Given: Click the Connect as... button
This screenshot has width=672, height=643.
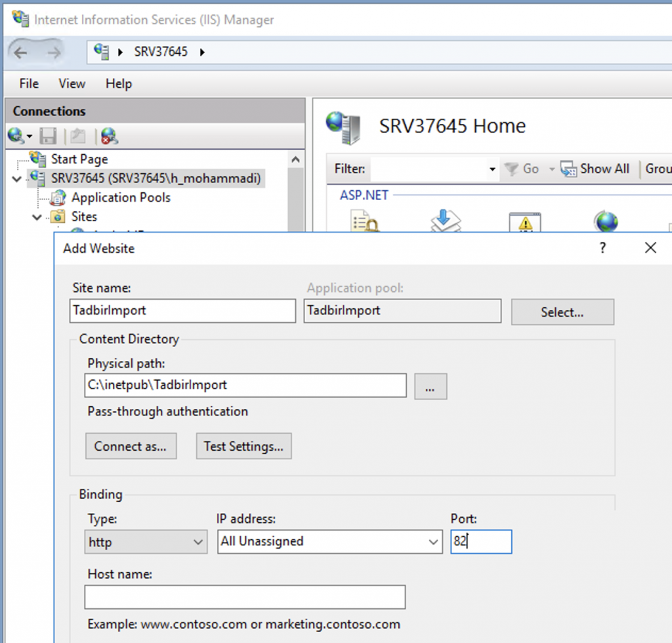Looking at the screenshot, I should point(131,446).
